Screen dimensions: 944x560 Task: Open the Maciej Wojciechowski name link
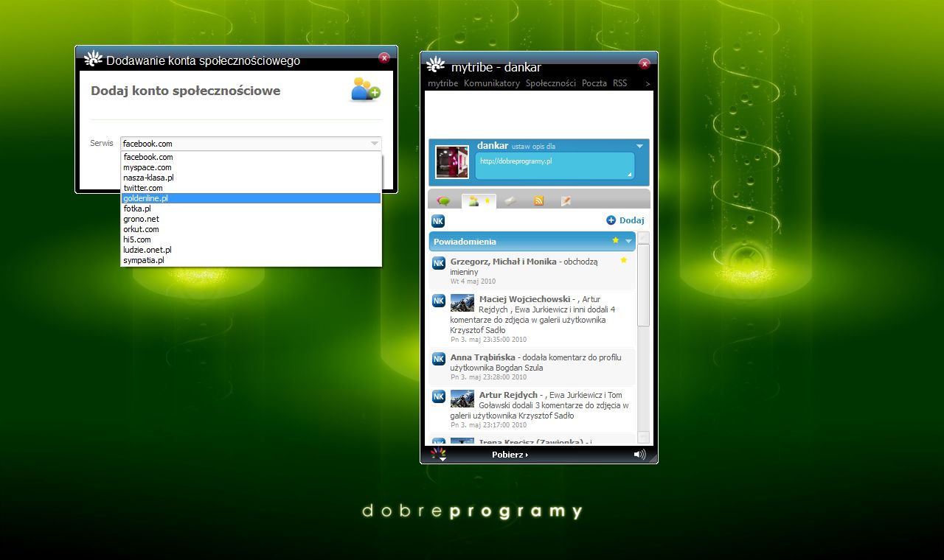[x=524, y=299]
